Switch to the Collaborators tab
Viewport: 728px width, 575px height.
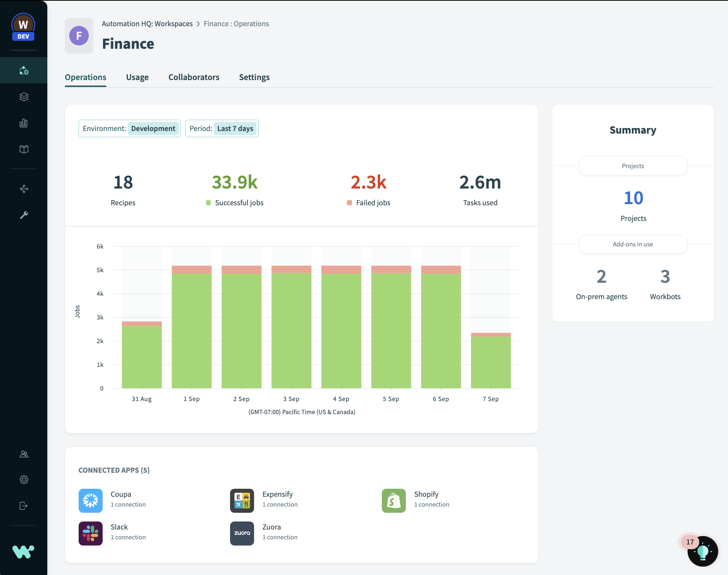[194, 77]
